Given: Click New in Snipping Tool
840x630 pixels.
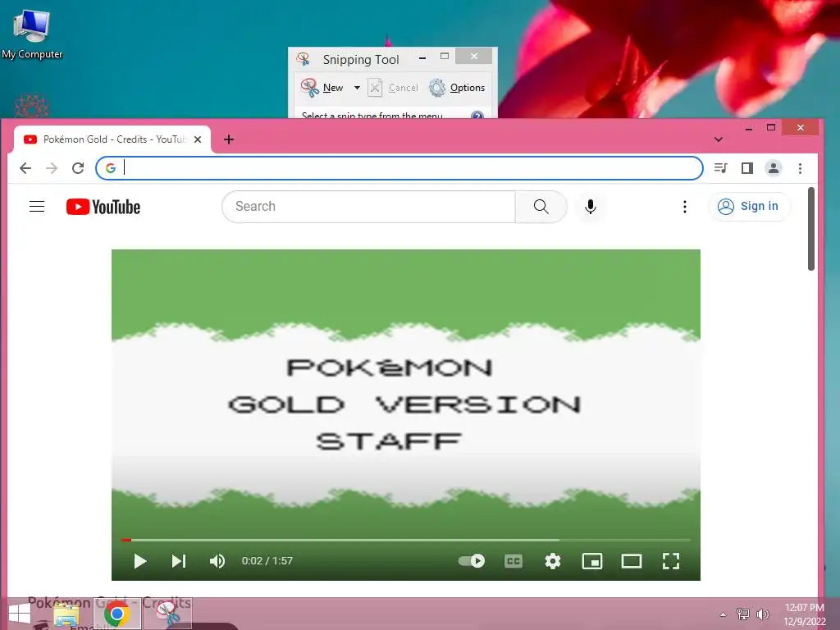Looking at the screenshot, I should [322, 87].
